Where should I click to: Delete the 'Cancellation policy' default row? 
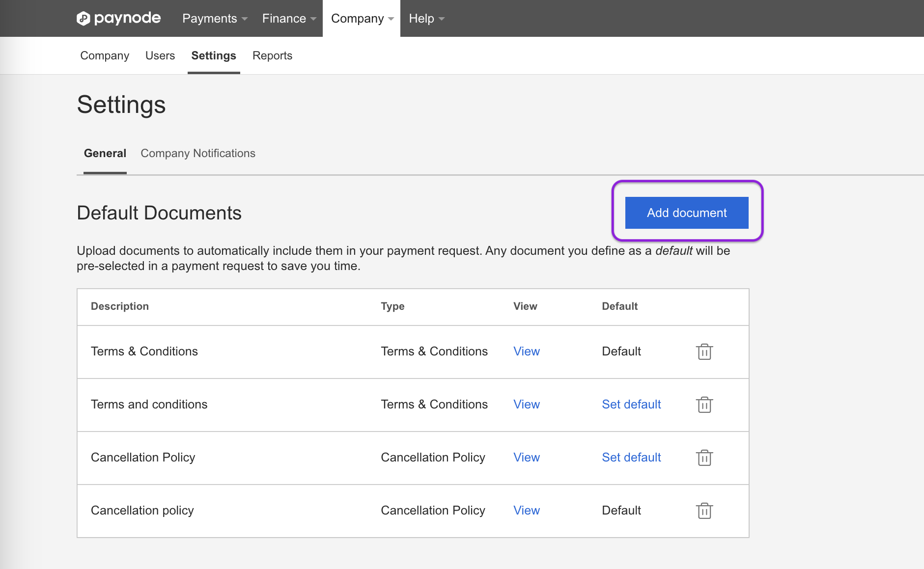[704, 511]
